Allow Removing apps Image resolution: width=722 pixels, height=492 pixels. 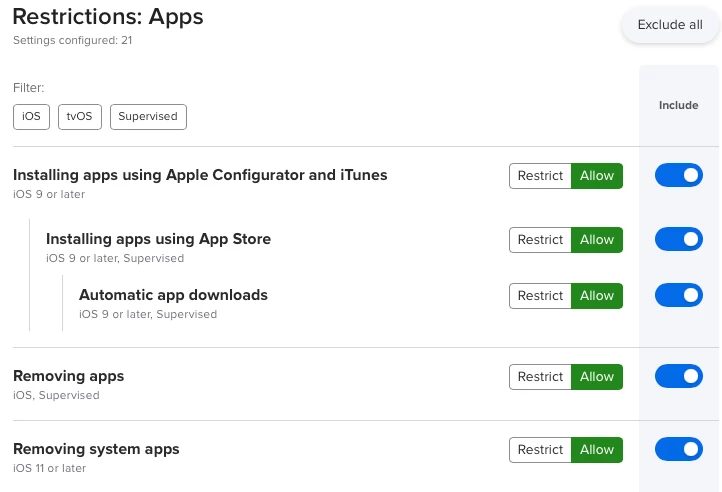(597, 377)
